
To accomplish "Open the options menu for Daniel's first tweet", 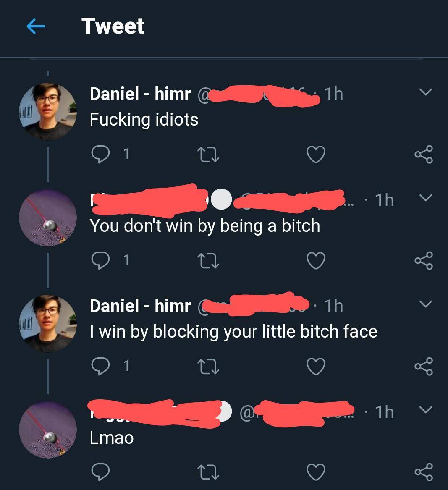I will tap(426, 91).
